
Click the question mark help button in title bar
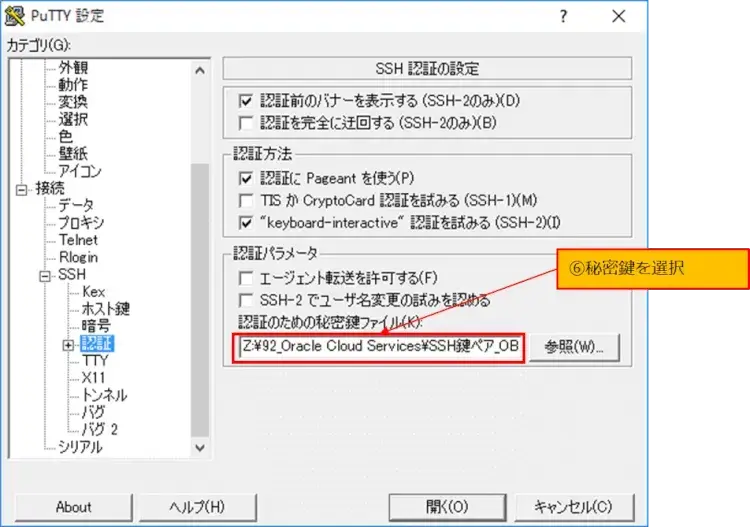tap(564, 16)
